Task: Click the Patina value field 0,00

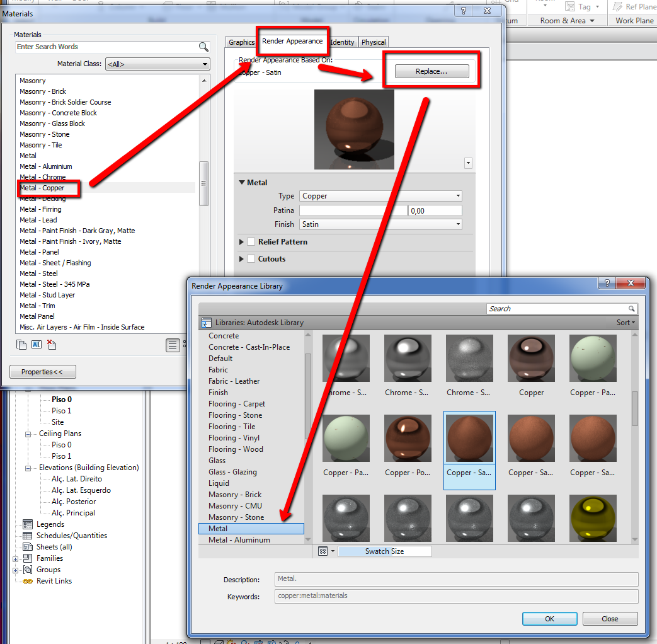Action: click(x=435, y=210)
